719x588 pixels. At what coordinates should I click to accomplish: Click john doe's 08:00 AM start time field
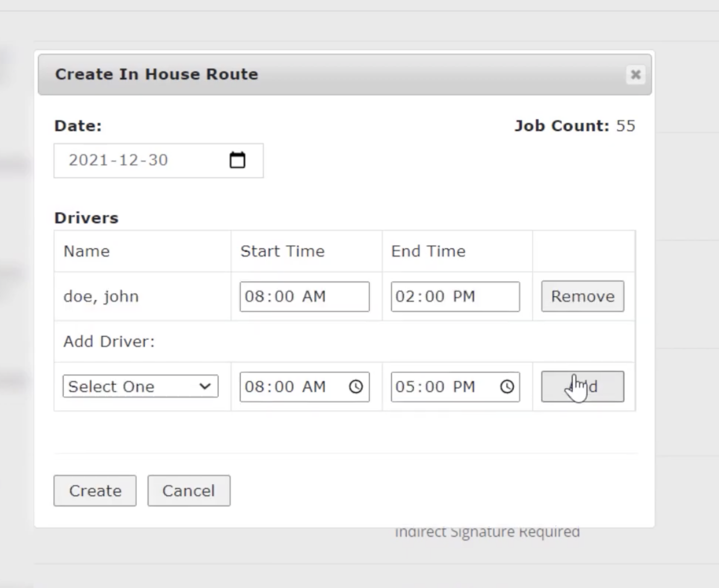304,296
